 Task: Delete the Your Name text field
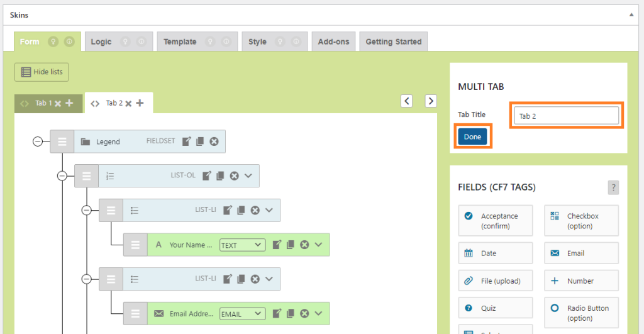coord(304,245)
